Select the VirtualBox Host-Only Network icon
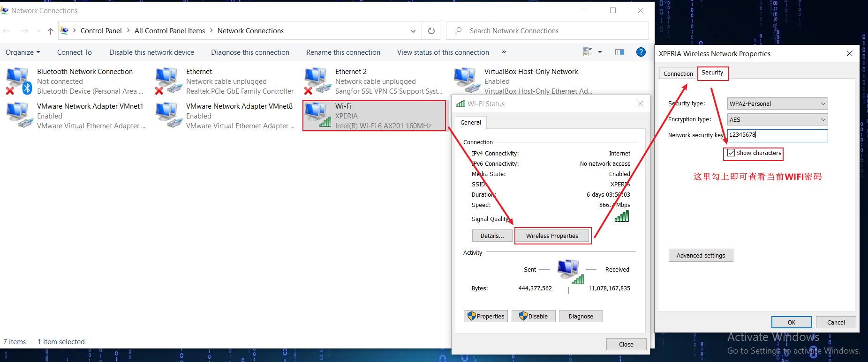The height and width of the screenshot is (362, 868). pos(466,81)
